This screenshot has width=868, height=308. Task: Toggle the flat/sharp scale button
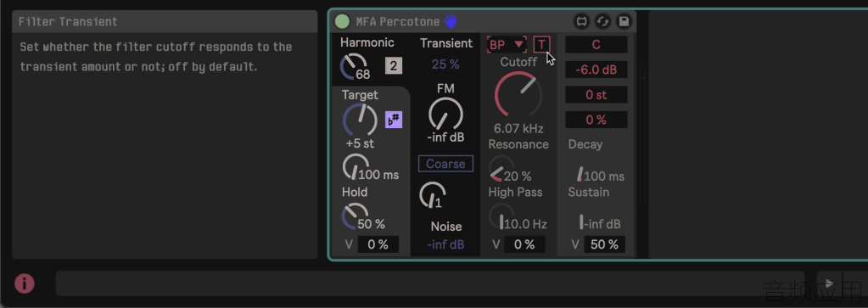(x=395, y=120)
